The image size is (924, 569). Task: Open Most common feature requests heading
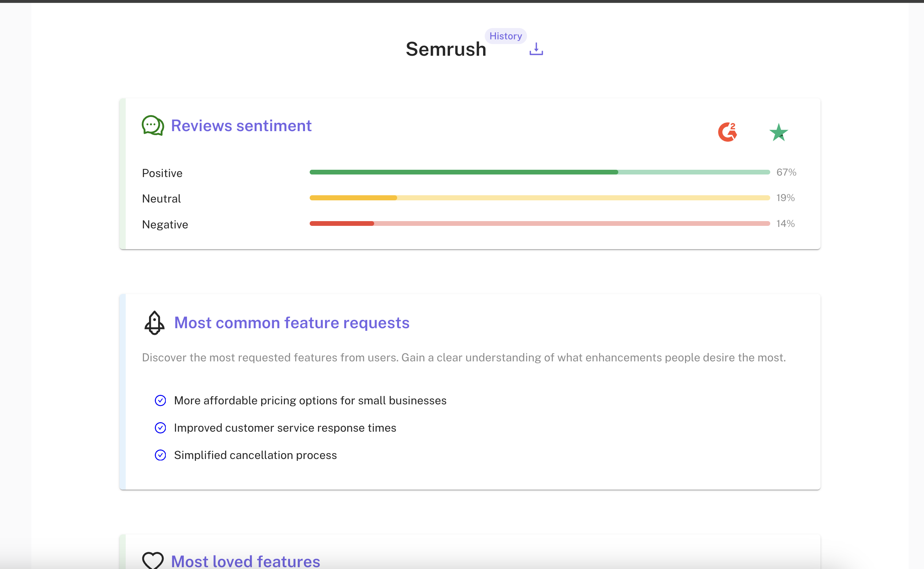tap(291, 323)
